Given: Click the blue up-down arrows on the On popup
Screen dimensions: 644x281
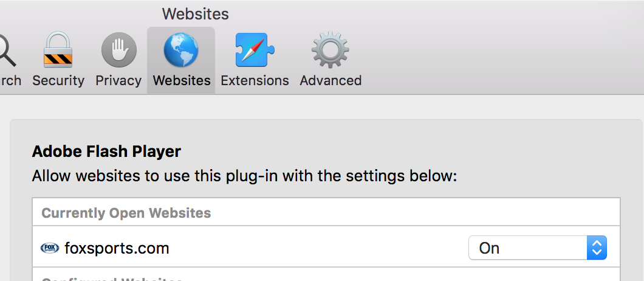Looking at the screenshot, I should click(597, 248).
